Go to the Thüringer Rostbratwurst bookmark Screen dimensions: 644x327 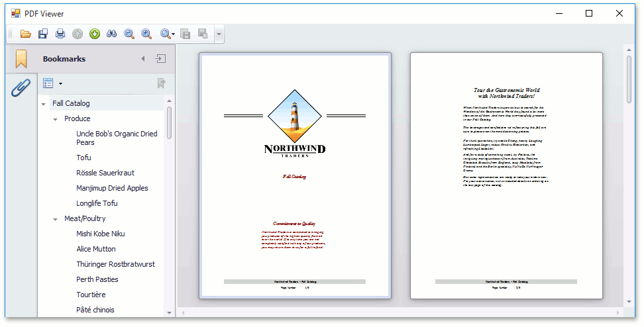(x=116, y=264)
